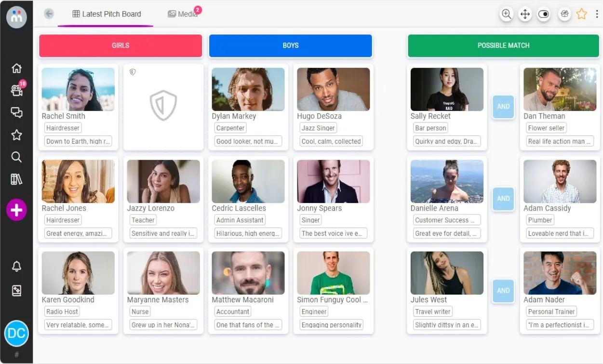This screenshot has height=364, width=603.
Task: Open Dylan Markey's photo card
Action: 248,89
